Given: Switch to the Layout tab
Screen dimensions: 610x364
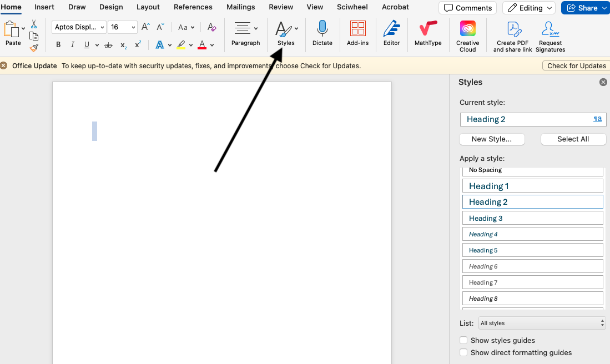Looking at the screenshot, I should pyautogui.click(x=148, y=7).
